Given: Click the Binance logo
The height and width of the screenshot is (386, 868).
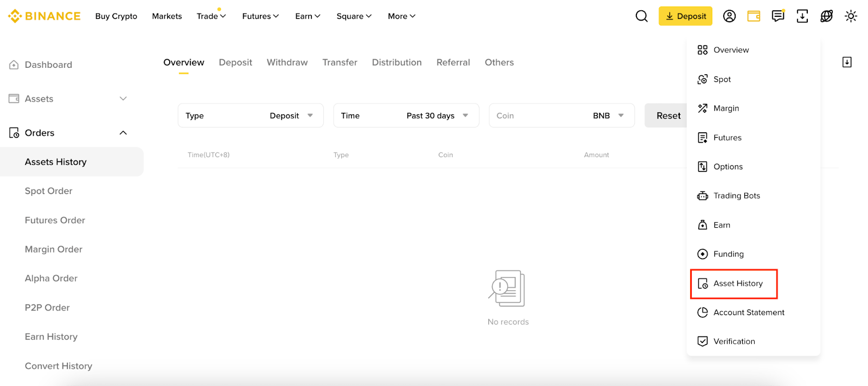Looking at the screenshot, I should (44, 16).
